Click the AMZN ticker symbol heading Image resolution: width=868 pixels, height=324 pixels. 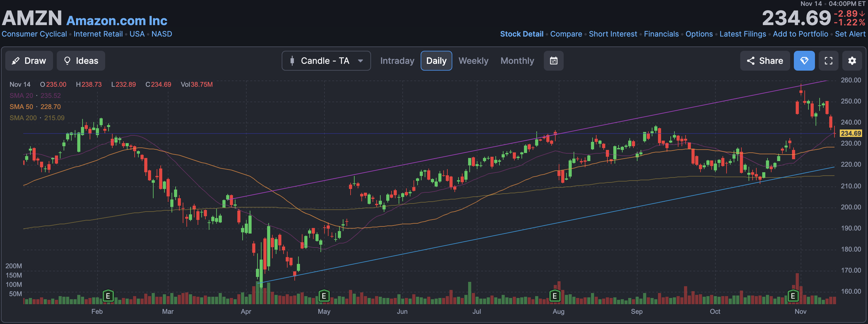point(32,18)
